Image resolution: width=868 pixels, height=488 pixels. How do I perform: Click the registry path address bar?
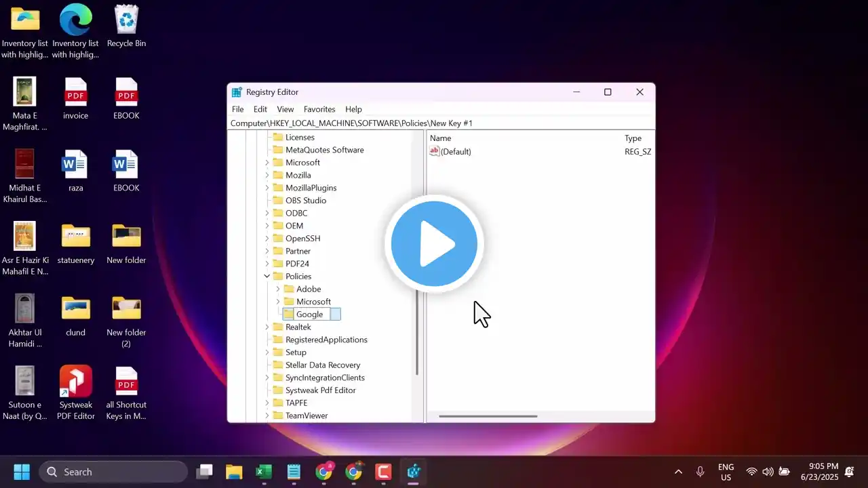point(441,123)
